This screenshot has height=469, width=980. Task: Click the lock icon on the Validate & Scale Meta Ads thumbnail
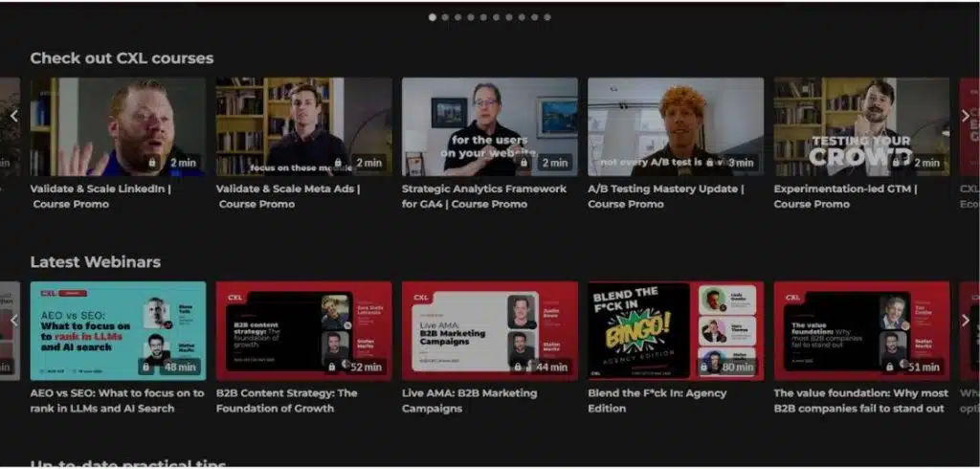point(338,163)
